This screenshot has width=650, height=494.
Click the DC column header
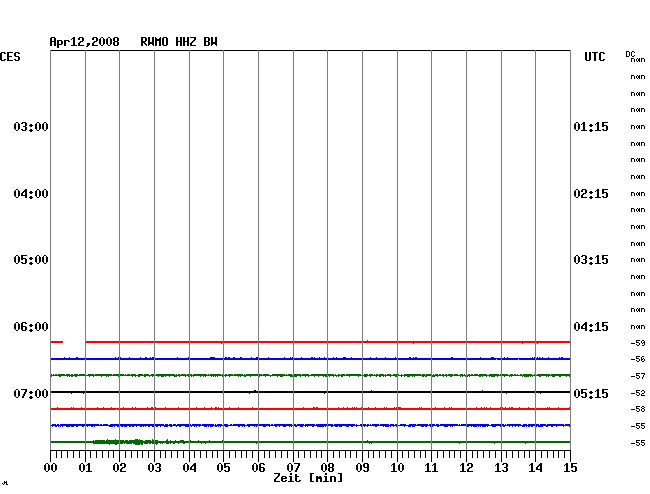[x=630, y=54]
